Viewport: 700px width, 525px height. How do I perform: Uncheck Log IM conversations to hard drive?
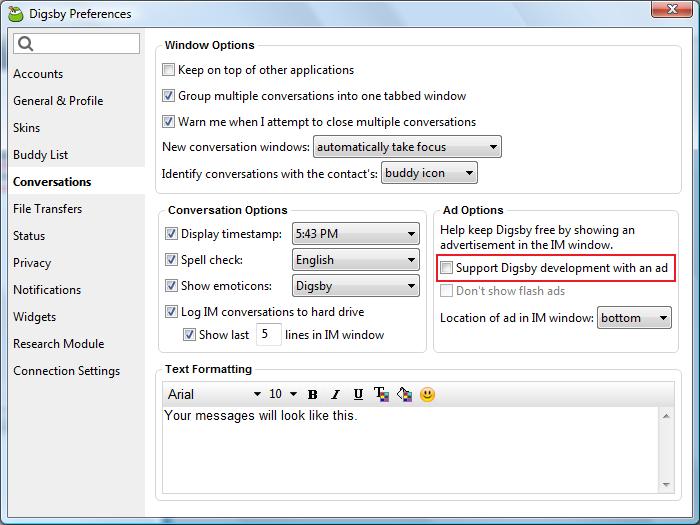pyautogui.click(x=171, y=311)
